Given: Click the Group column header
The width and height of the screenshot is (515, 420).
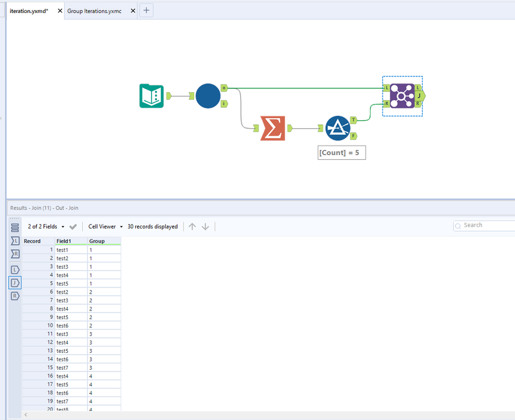Looking at the screenshot, I should coord(104,241).
